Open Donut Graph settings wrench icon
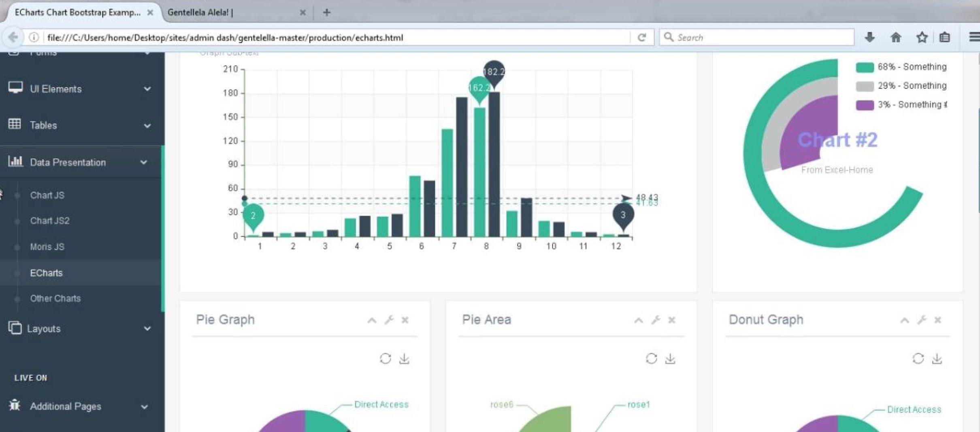The height and width of the screenshot is (432, 980). (x=922, y=320)
